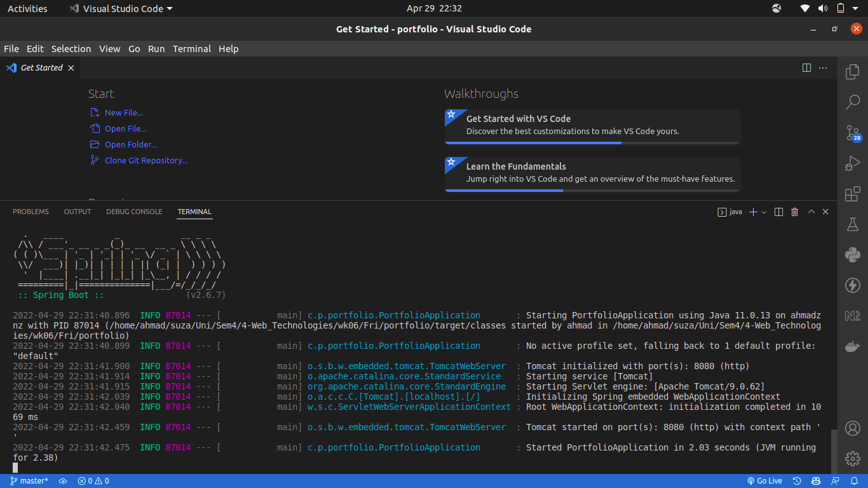Click the java terminal indicator
Image resolution: width=868 pixels, height=488 pixels.
[729, 212]
